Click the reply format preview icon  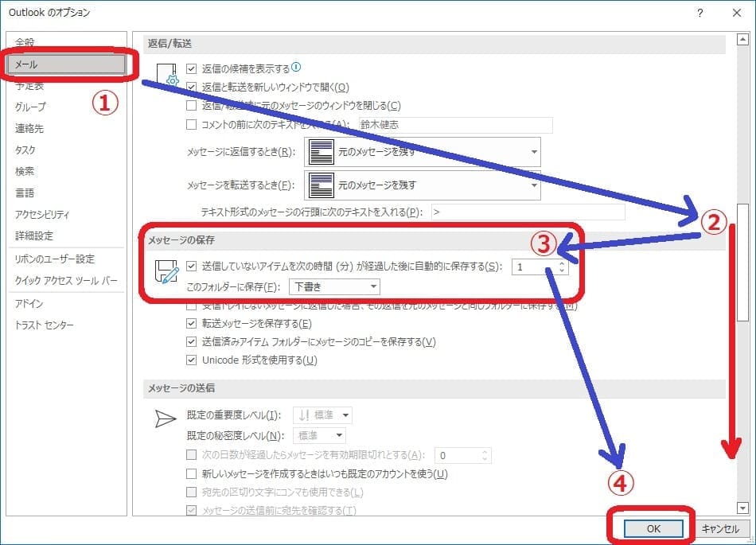tap(321, 152)
